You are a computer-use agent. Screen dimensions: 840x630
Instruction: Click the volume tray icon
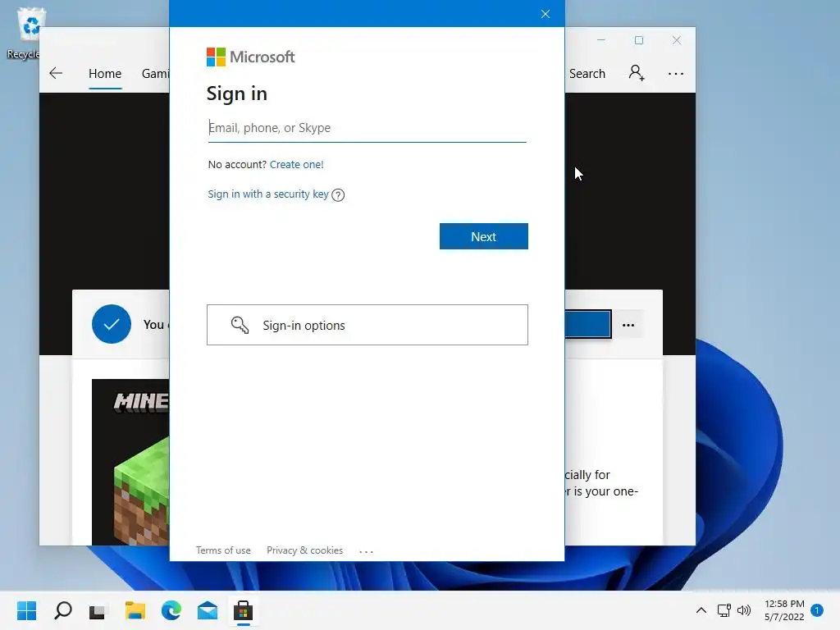click(744, 610)
